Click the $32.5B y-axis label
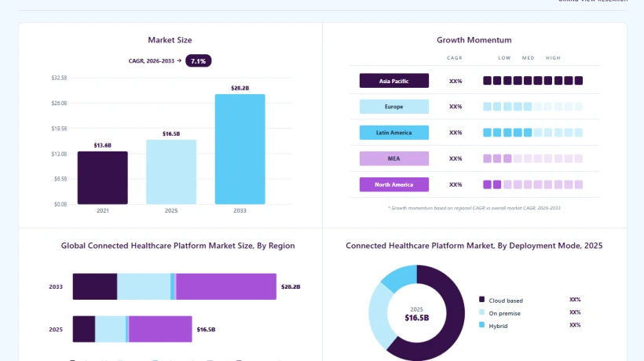Image resolution: width=644 pixels, height=361 pixels. (x=59, y=78)
